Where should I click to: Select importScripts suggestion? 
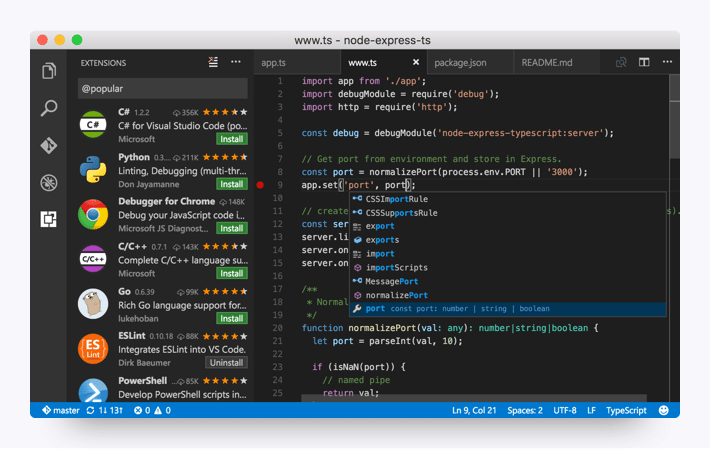coord(508,268)
